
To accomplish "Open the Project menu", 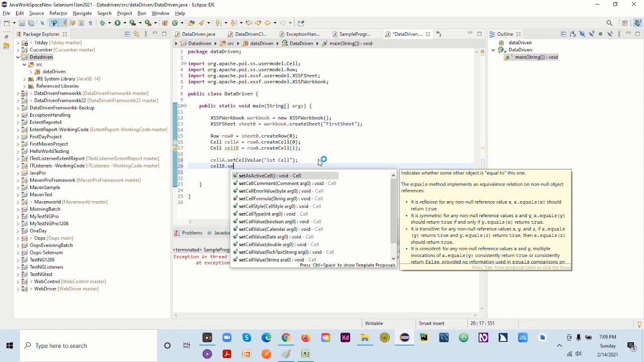I will (x=124, y=13).
